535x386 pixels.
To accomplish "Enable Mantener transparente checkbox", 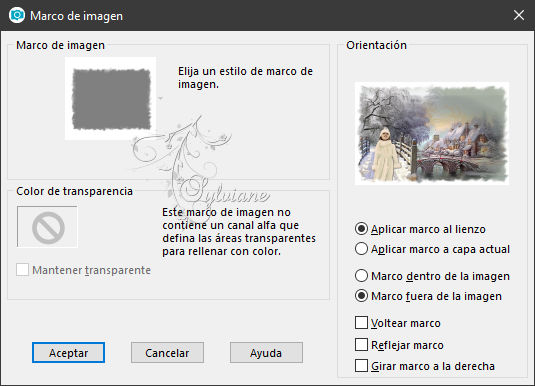I will [23, 270].
